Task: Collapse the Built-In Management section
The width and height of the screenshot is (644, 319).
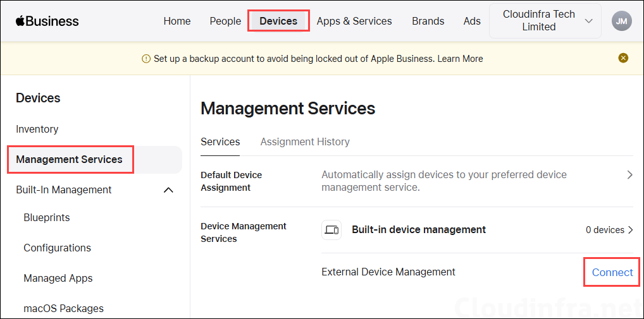Action: tap(168, 190)
